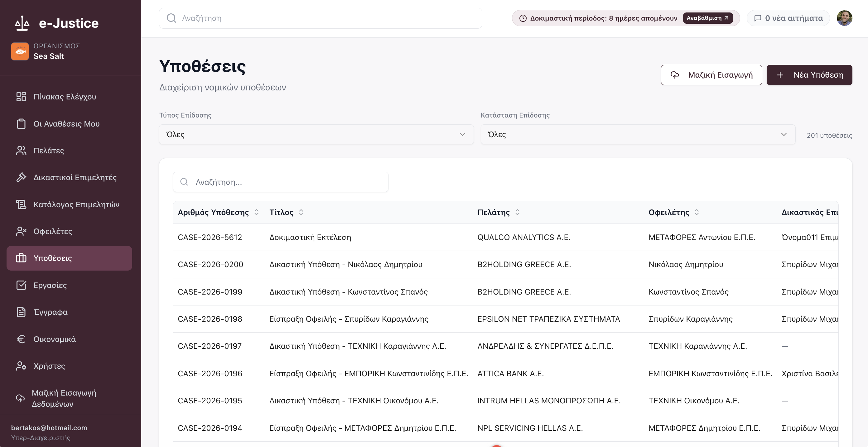Select Υποθέσεις in the sidebar

pyautogui.click(x=70, y=258)
